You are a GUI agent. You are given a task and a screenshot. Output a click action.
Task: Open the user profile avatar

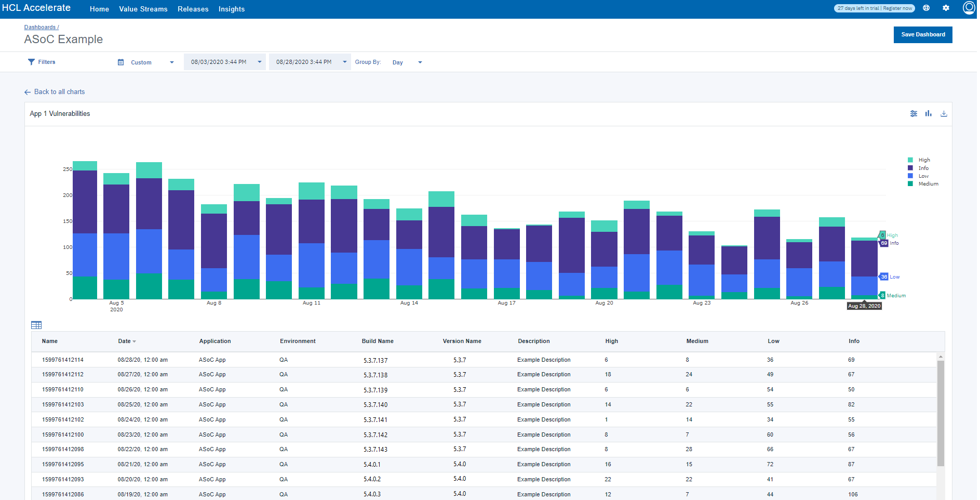coord(969,8)
